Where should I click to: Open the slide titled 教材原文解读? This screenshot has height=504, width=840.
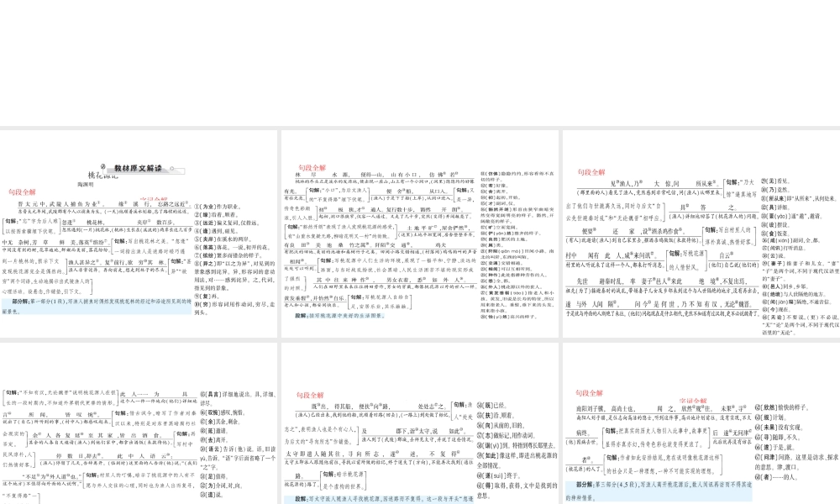click(139, 234)
